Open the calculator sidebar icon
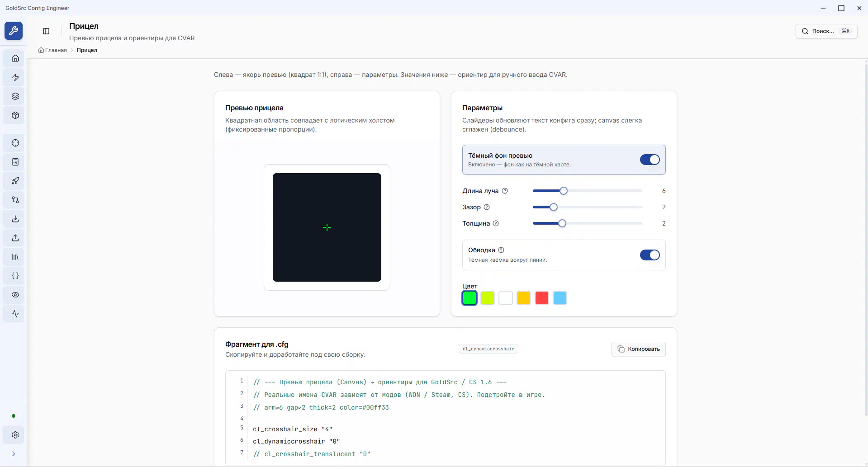 coord(15,162)
